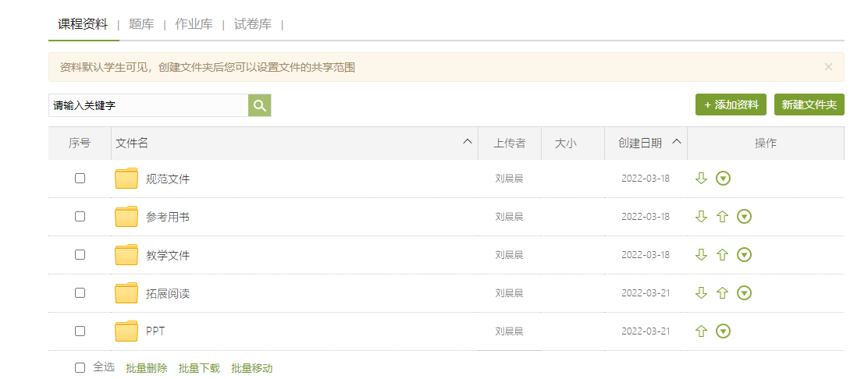Image resolution: width=868 pixels, height=379 pixels.
Task: Click the green search magnifier icon
Action: [260, 105]
